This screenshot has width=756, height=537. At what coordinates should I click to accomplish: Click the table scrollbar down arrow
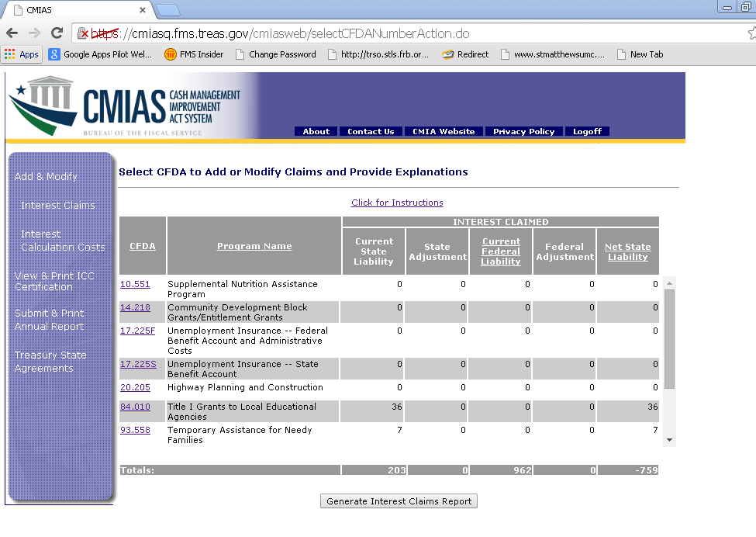click(x=669, y=440)
